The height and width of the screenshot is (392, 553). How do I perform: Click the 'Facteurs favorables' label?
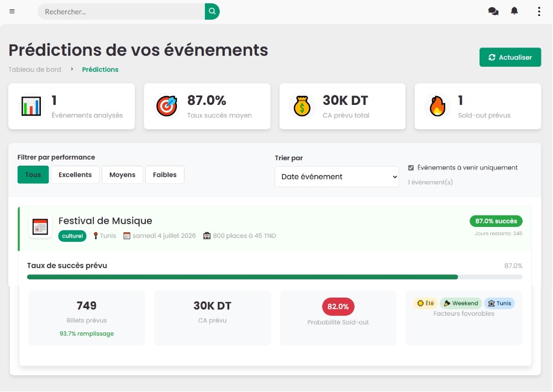[x=464, y=314]
